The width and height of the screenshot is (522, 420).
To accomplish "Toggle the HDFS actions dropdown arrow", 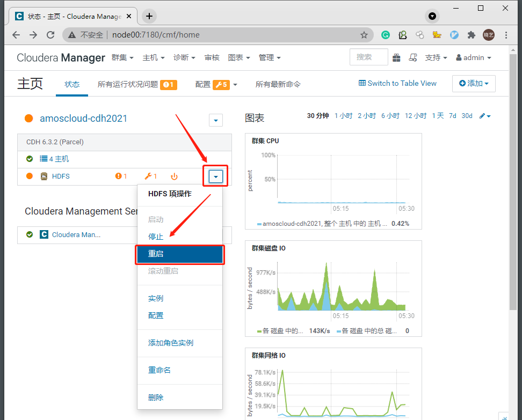I will (x=216, y=176).
